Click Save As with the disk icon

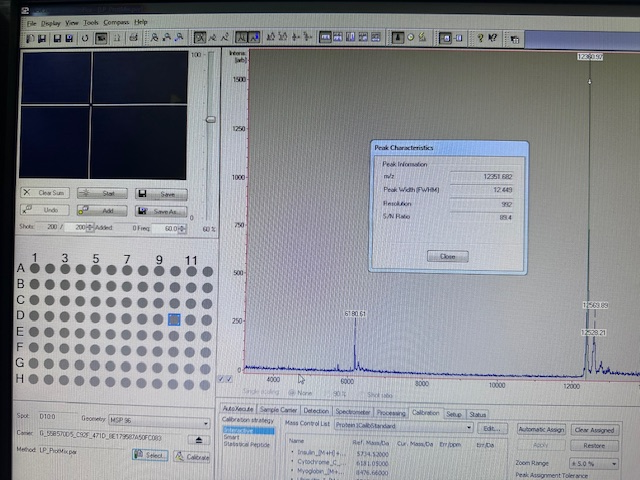point(161,211)
